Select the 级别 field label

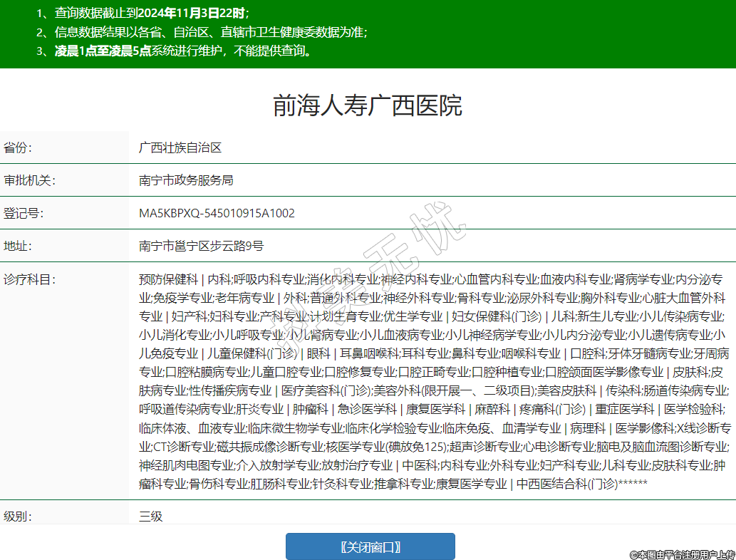point(18,516)
